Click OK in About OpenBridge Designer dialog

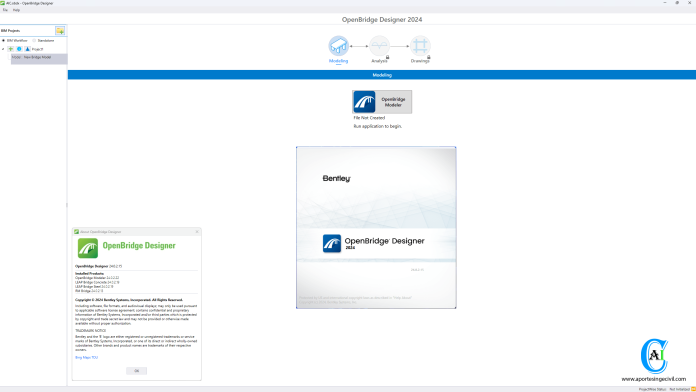[137, 371]
